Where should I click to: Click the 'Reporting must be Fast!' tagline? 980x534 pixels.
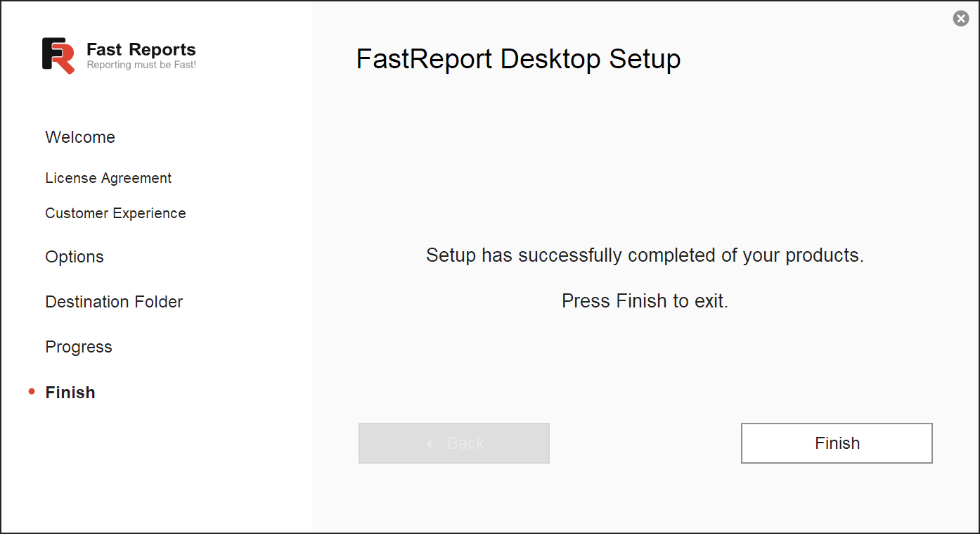[141, 65]
